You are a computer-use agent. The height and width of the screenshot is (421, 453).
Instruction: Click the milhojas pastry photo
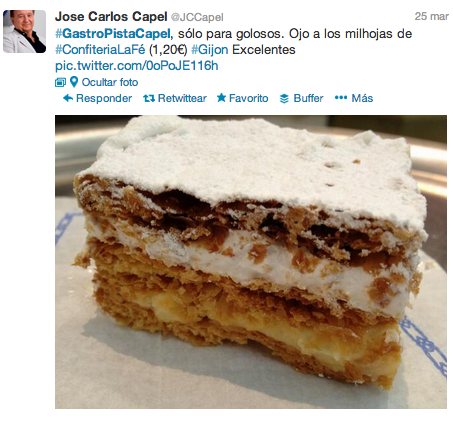pyautogui.click(x=251, y=262)
